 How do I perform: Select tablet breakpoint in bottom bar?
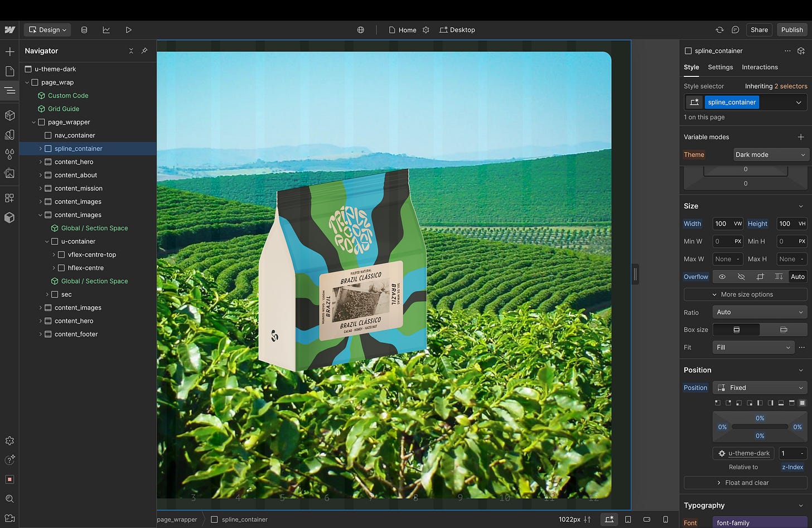tap(628, 519)
